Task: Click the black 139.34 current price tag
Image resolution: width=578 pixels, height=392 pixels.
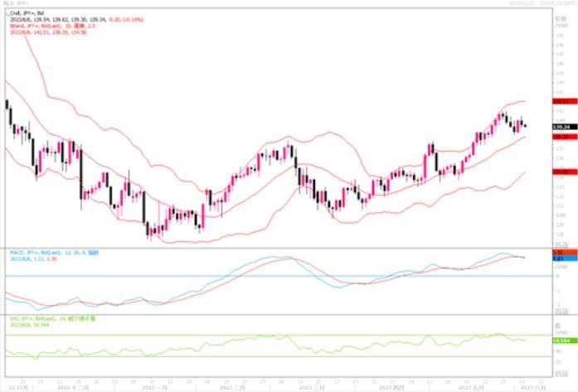Action: [x=559, y=127]
